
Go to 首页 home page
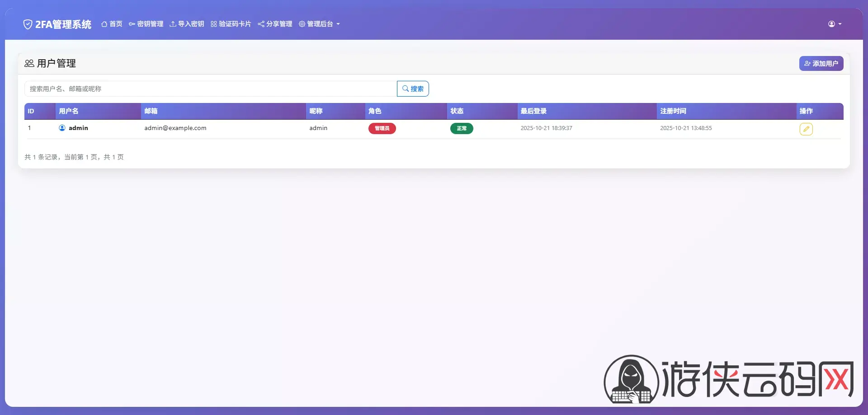[x=112, y=24]
